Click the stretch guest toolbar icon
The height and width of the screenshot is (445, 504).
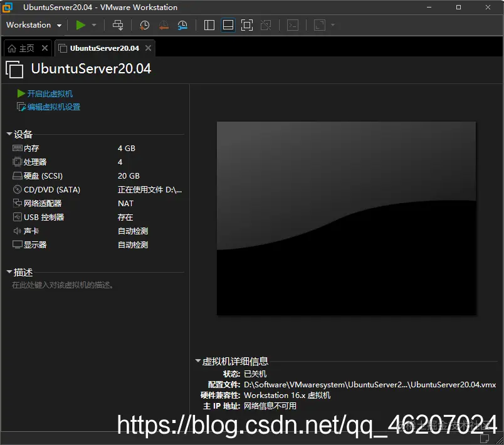pyautogui.click(x=320, y=25)
